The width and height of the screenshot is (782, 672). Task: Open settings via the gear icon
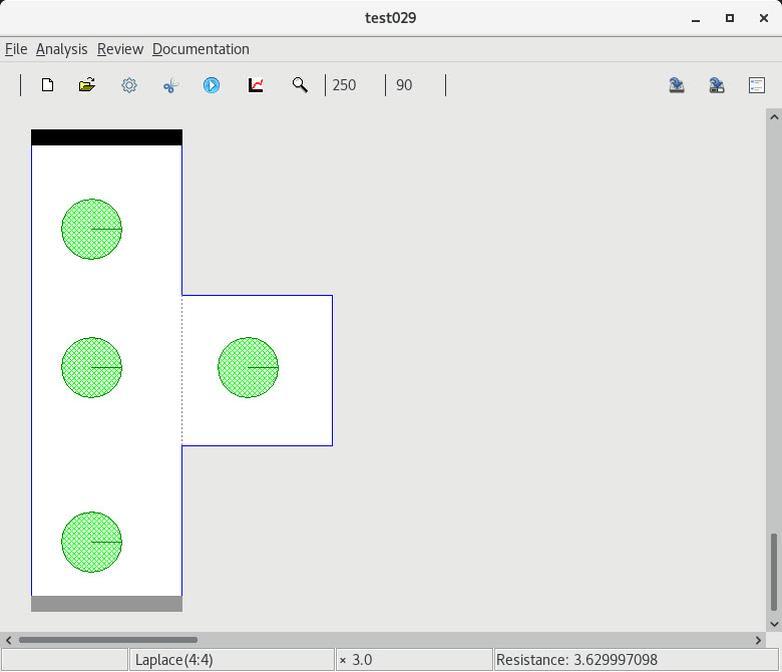click(x=129, y=85)
